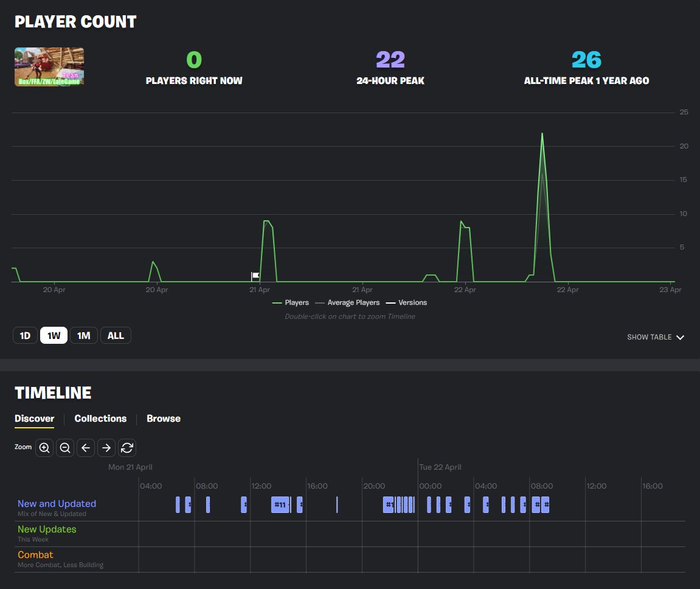This screenshot has width=700, height=589.
Task: Click the 24-HOUR PEAK value 22
Action: [390, 60]
